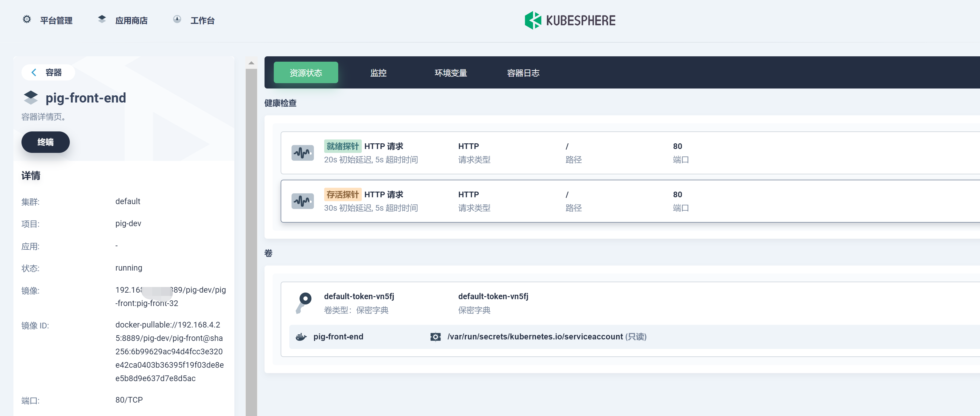Click the 存活探针 liveness probe tag
The width and height of the screenshot is (980, 416).
click(342, 195)
